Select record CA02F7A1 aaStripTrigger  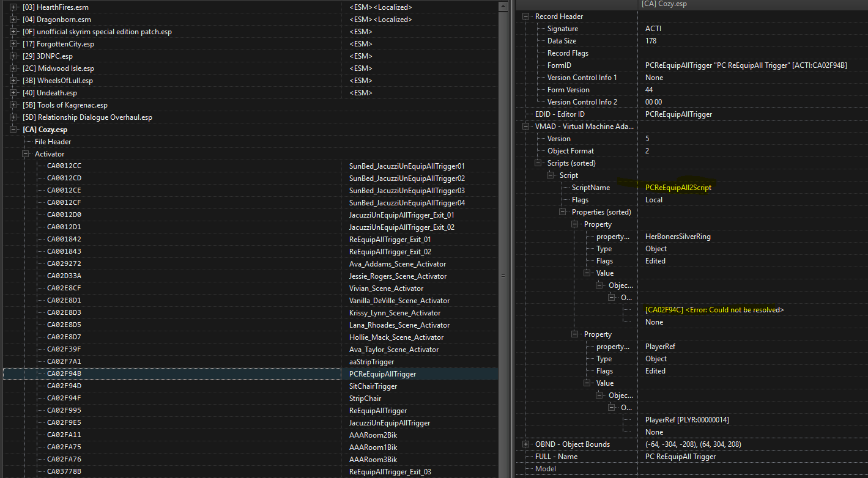tap(64, 362)
